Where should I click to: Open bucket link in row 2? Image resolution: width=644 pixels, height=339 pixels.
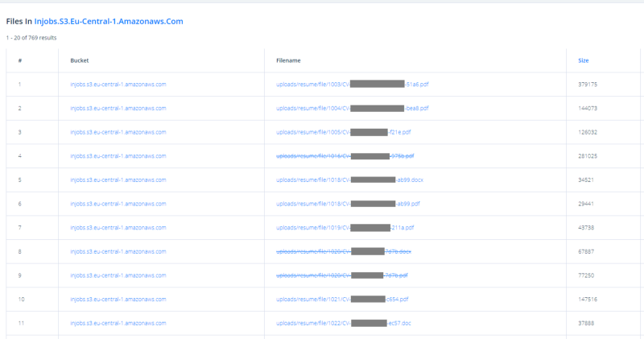118,108
